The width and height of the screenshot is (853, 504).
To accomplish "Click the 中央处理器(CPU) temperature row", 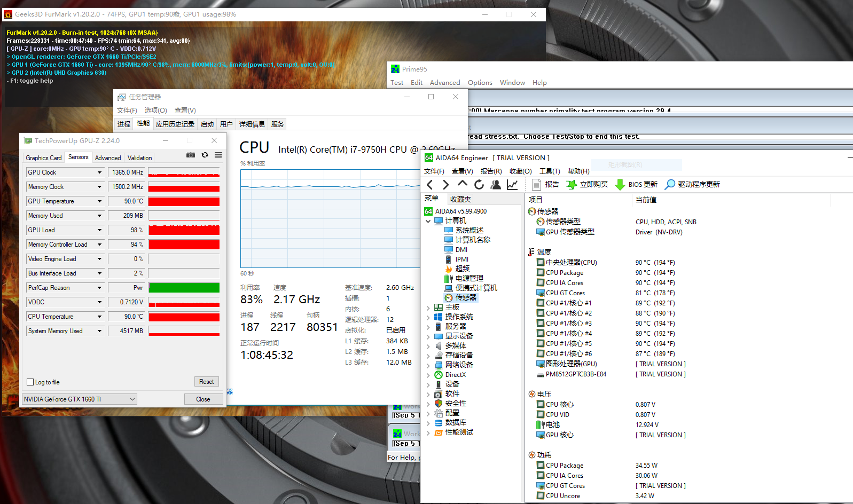I will pyautogui.click(x=606, y=263).
